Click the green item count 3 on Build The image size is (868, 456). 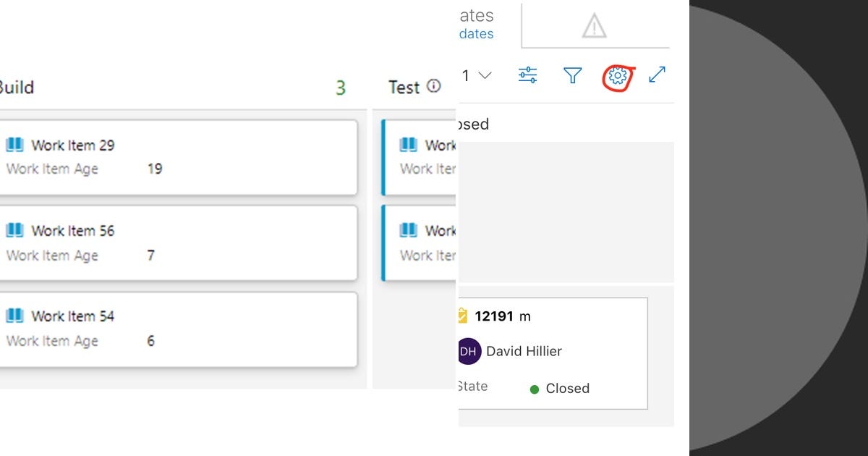pos(341,87)
